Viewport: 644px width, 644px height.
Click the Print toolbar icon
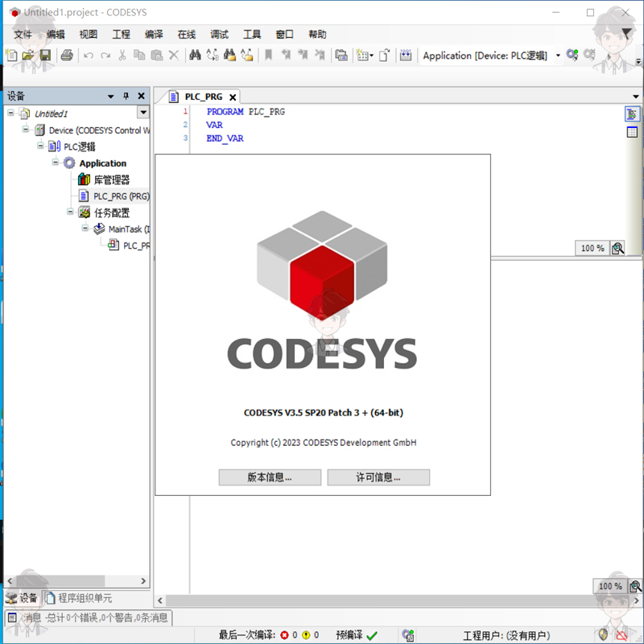pos(67,55)
